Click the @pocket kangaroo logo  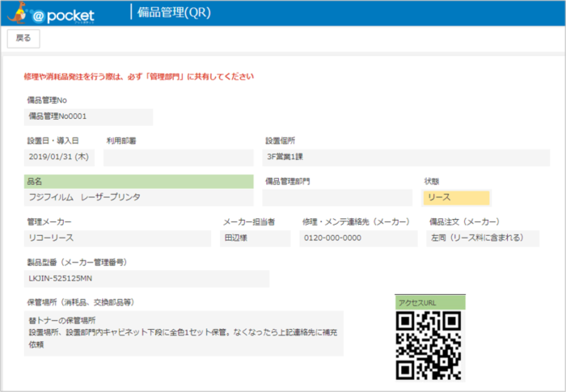51,13
